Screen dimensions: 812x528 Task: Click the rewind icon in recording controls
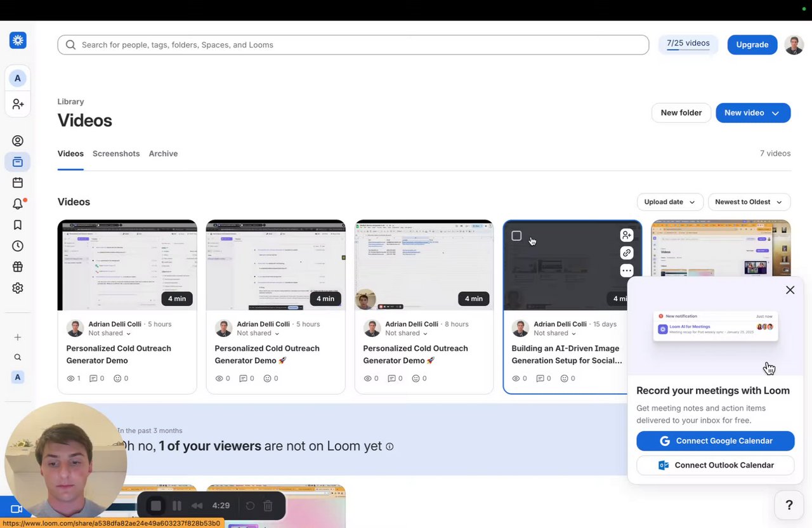coord(197,506)
